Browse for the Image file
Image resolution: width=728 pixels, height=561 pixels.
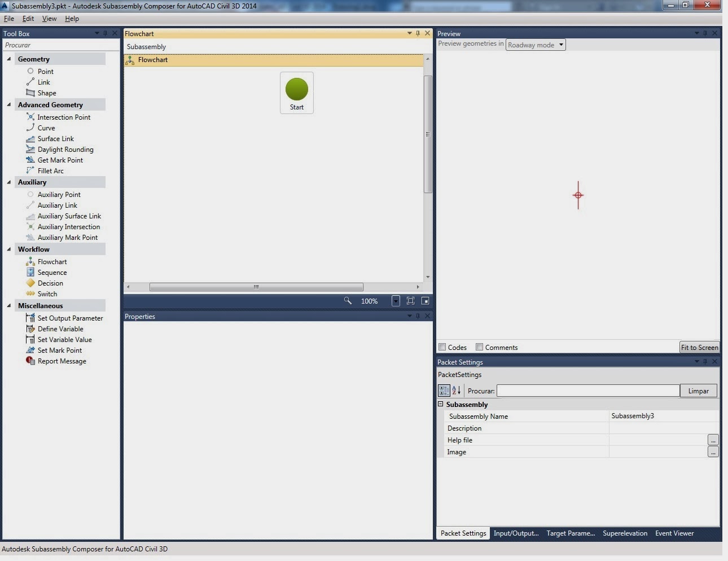[x=713, y=452]
